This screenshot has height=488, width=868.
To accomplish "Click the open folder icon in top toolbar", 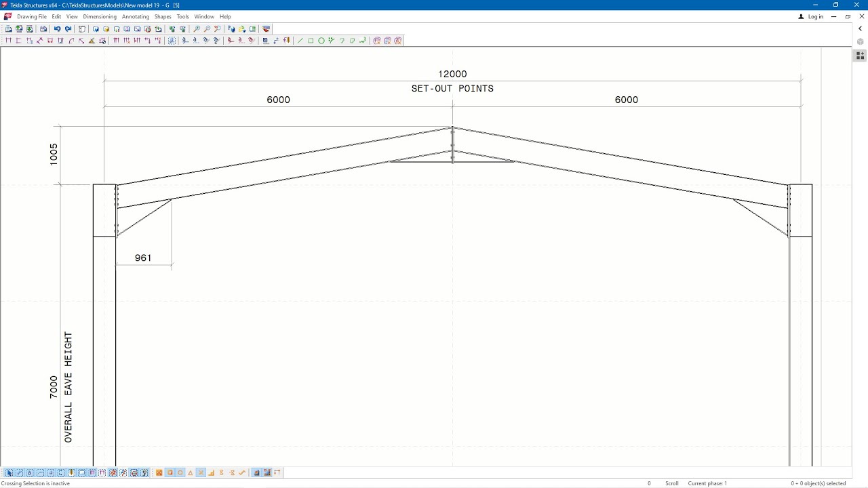I will tap(241, 29).
